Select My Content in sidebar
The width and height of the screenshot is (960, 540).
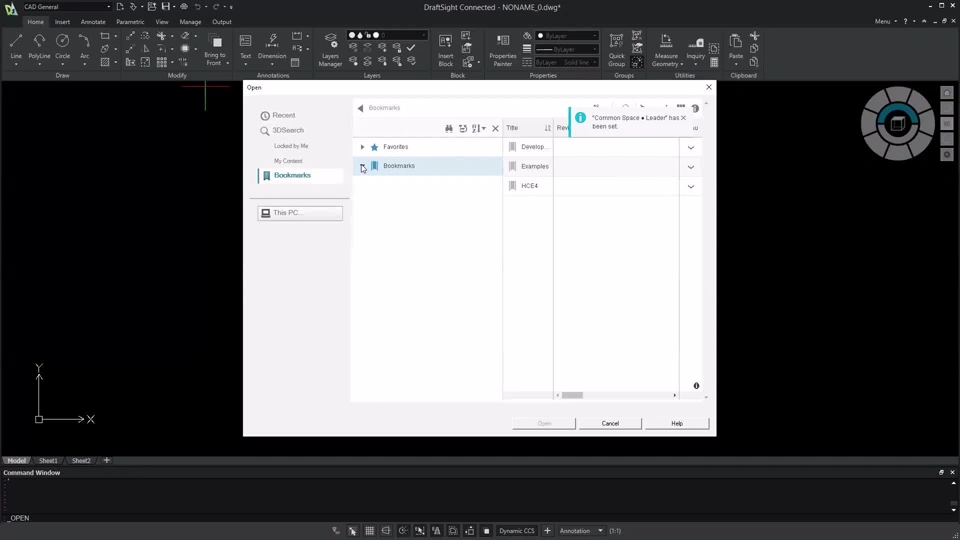288,161
